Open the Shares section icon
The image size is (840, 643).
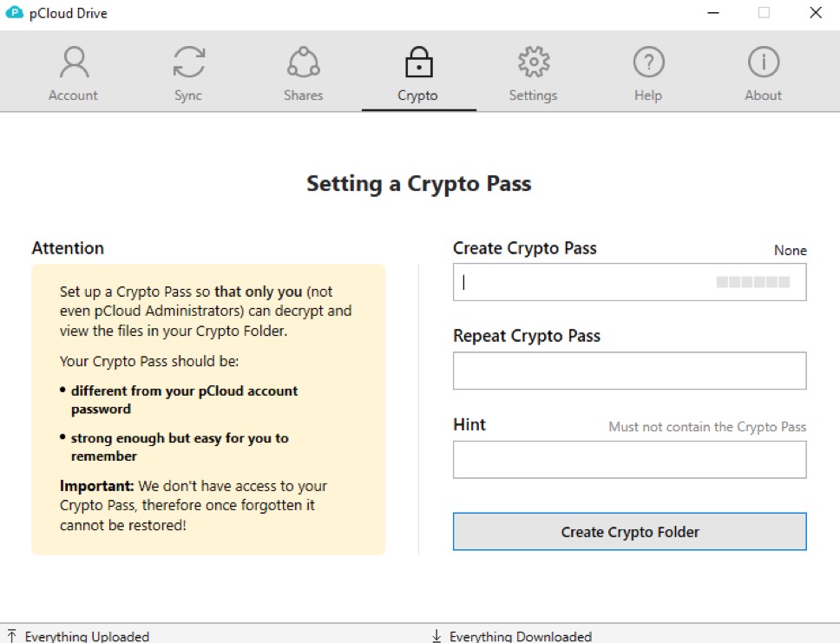tap(304, 62)
